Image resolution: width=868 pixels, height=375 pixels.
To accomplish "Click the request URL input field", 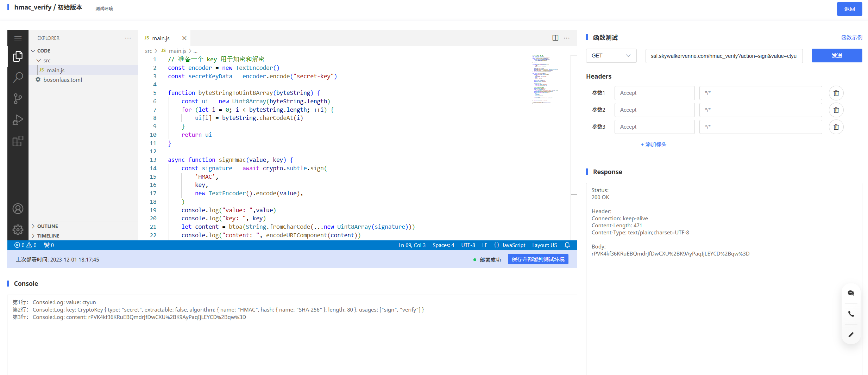I will [724, 56].
